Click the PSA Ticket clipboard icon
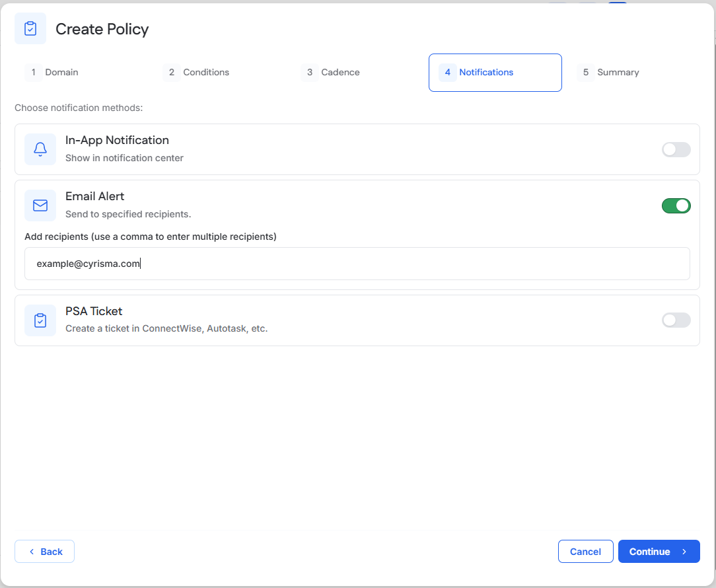The height and width of the screenshot is (588, 716). click(x=40, y=320)
